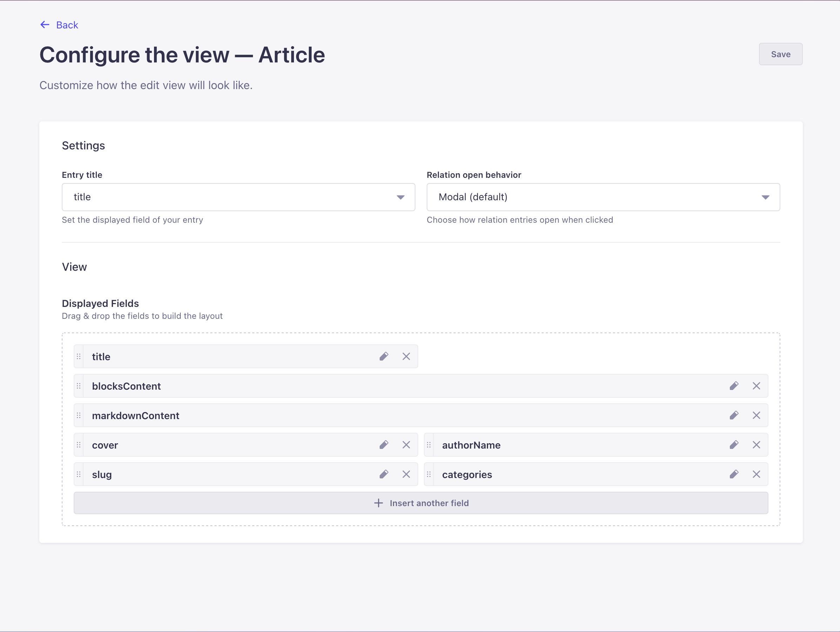
Task: Edit the categories field via pencil icon
Action: 734,474
